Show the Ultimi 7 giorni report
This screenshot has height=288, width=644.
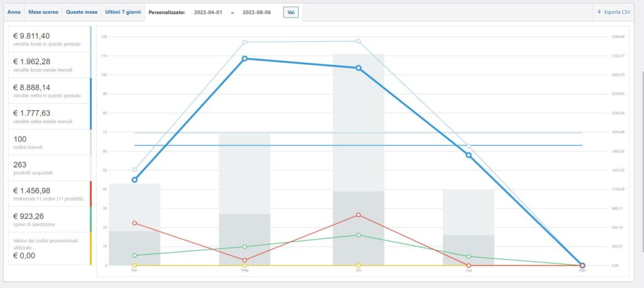coord(123,12)
